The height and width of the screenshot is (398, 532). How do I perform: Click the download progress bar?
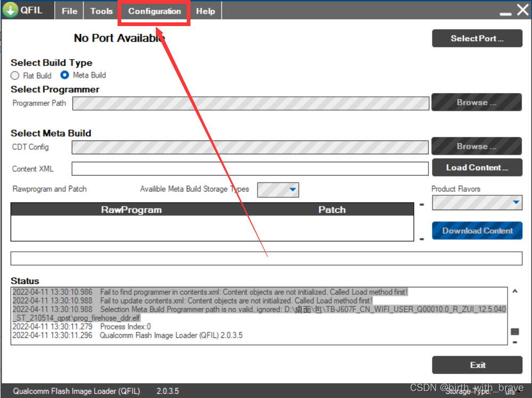click(267, 259)
